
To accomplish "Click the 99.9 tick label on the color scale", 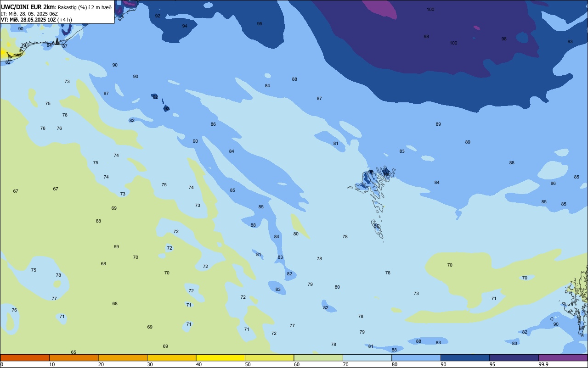I will (543, 364).
